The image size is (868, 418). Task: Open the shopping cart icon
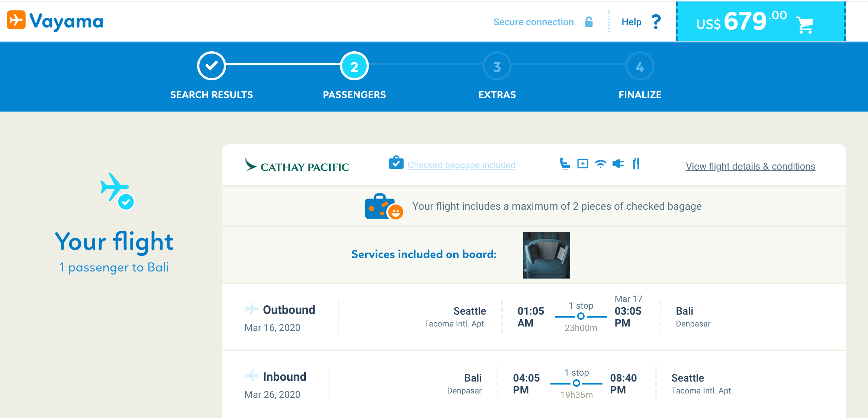pyautogui.click(x=804, y=25)
